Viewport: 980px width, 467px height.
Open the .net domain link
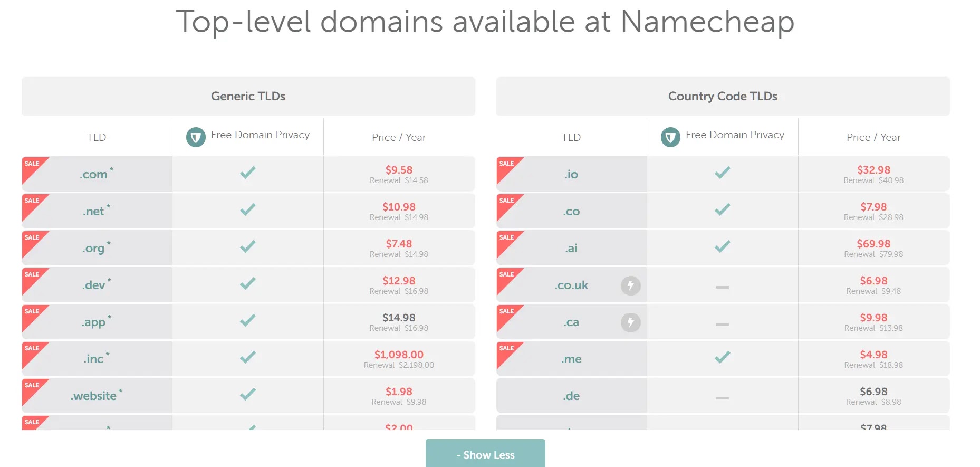click(x=93, y=212)
